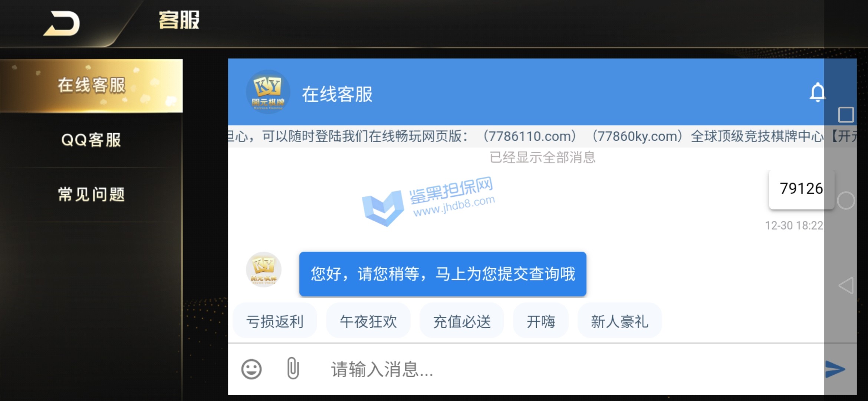Open the emoji picker smiley icon
Screen dimensions: 868x401
tap(251, 369)
